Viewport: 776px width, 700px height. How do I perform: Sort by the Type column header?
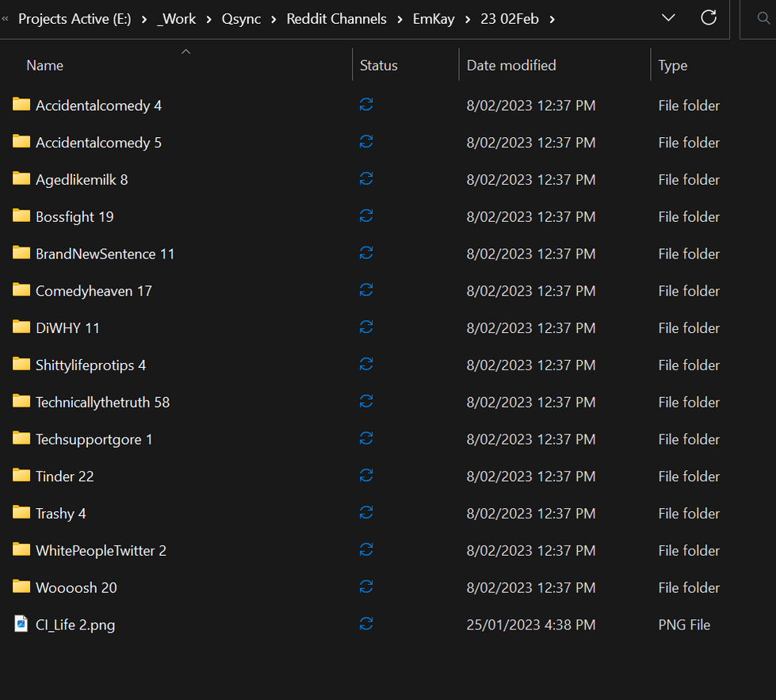click(673, 65)
